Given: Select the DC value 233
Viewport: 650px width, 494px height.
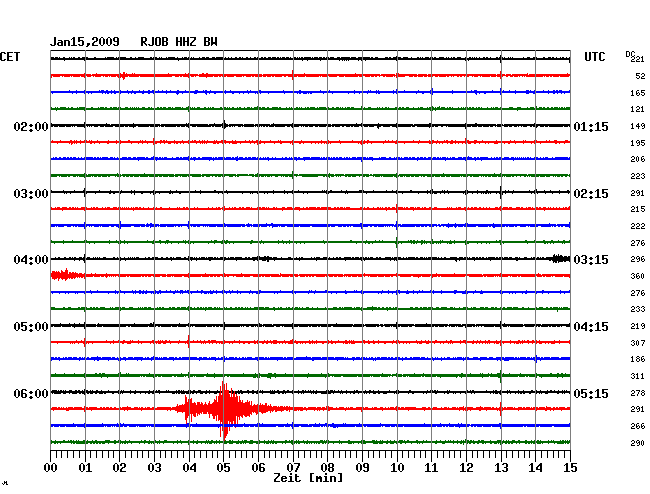Looking at the screenshot, I should (638, 309).
